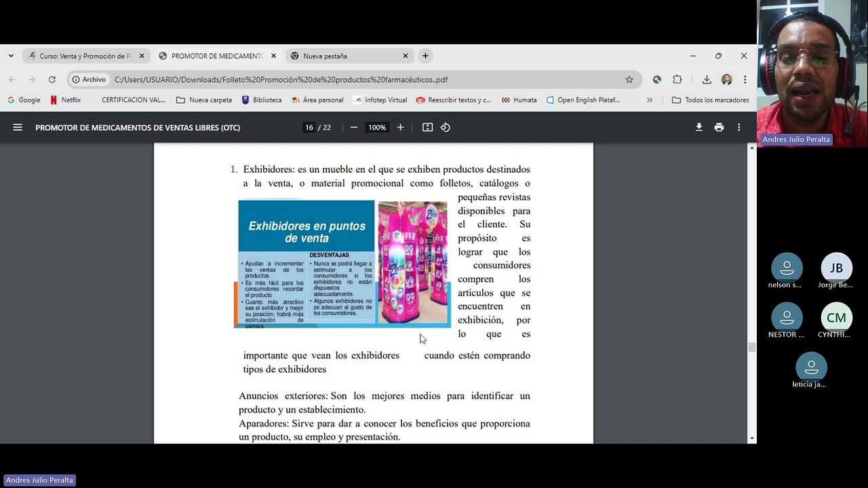Show more bookmarks with the chevron

650,100
